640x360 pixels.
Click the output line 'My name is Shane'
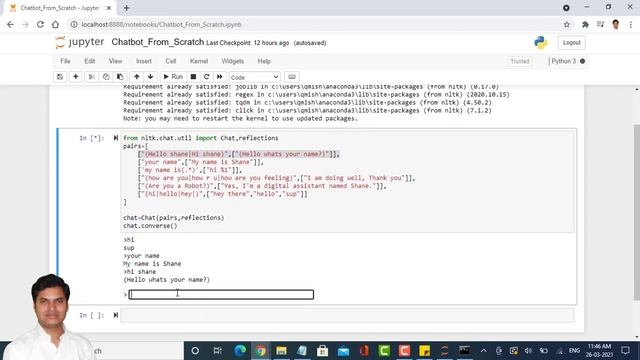pos(152,264)
